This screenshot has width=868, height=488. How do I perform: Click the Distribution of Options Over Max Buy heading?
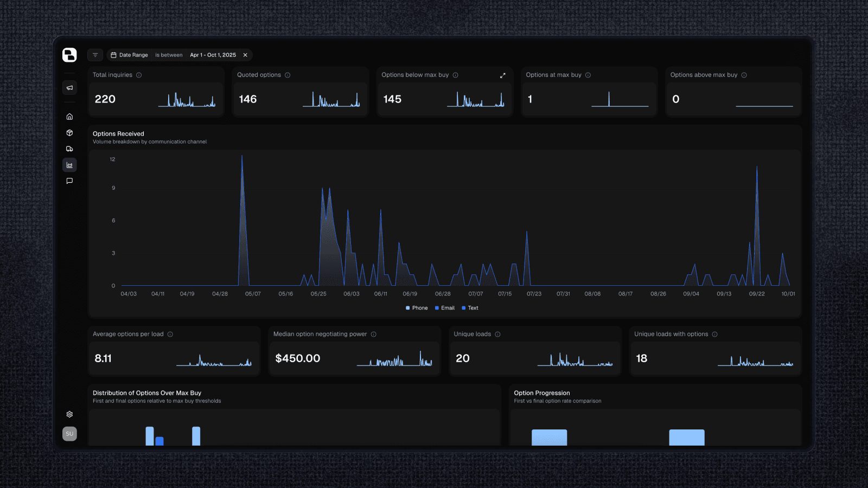coord(147,393)
